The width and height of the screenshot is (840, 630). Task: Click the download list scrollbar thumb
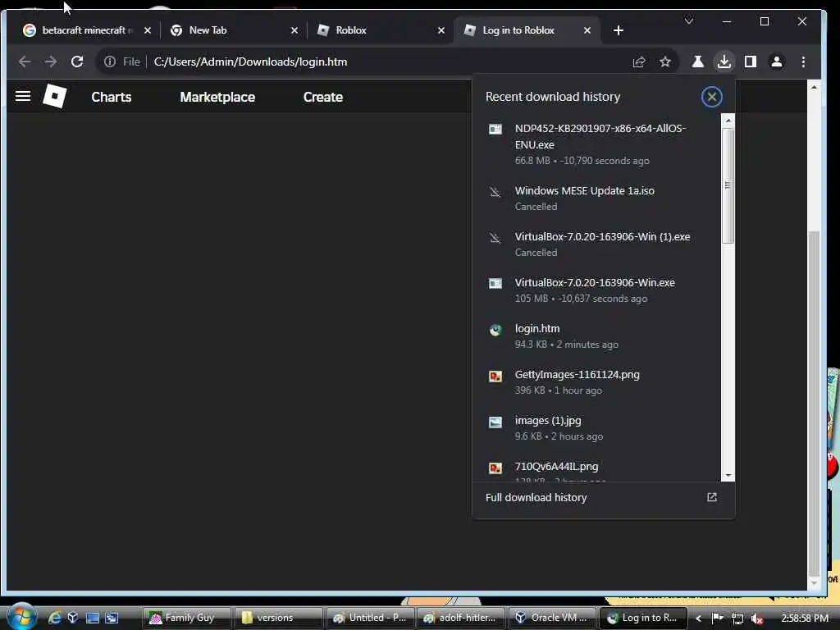point(728,185)
